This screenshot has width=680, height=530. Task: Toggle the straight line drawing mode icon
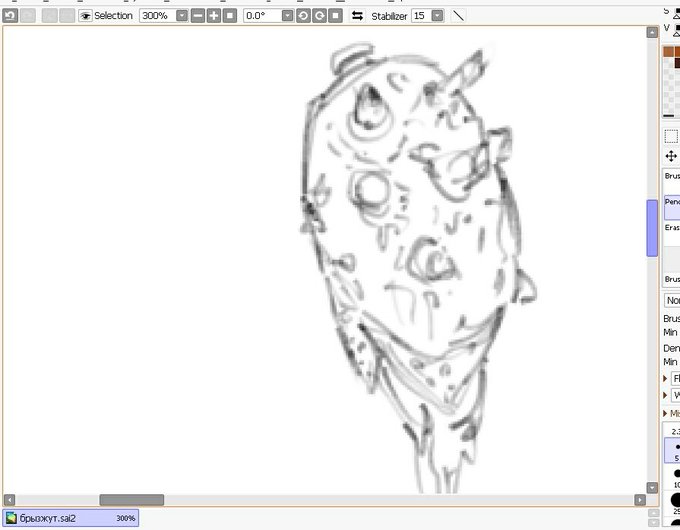(458, 16)
